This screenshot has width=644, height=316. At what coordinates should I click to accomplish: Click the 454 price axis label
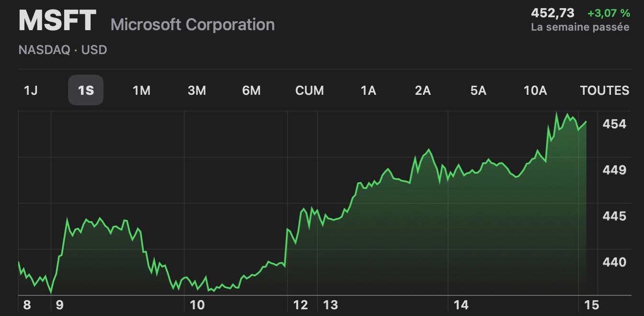click(614, 124)
